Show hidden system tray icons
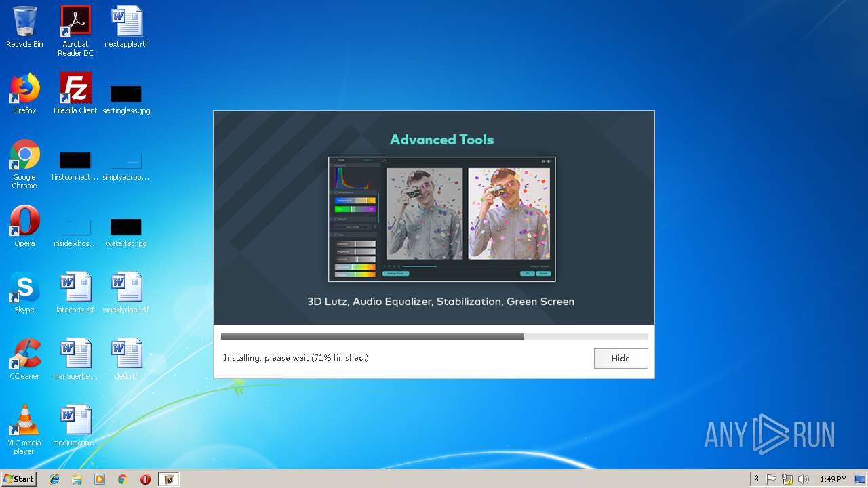 756,479
